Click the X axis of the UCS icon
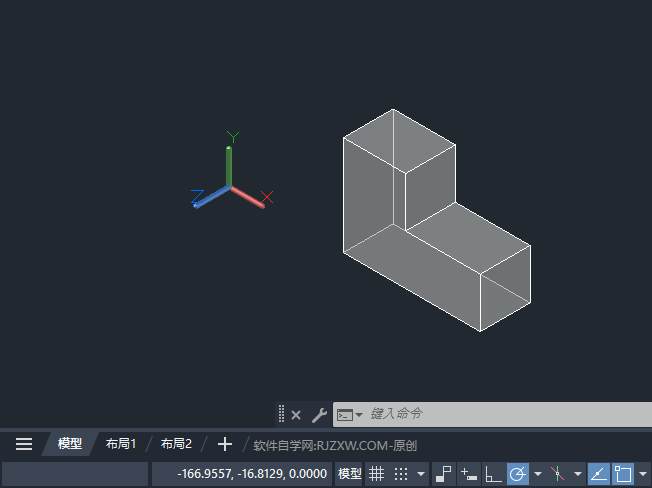Viewport: 652px width, 488px height. tap(247, 197)
